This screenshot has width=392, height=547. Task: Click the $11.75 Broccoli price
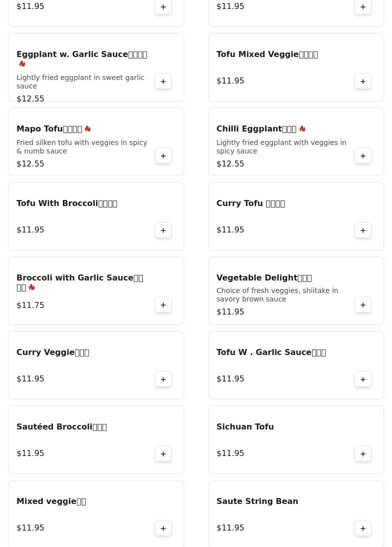[x=30, y=305]
